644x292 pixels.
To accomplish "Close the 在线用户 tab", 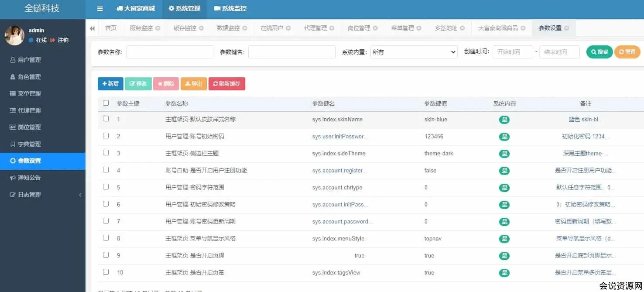I will click(288, 28).
